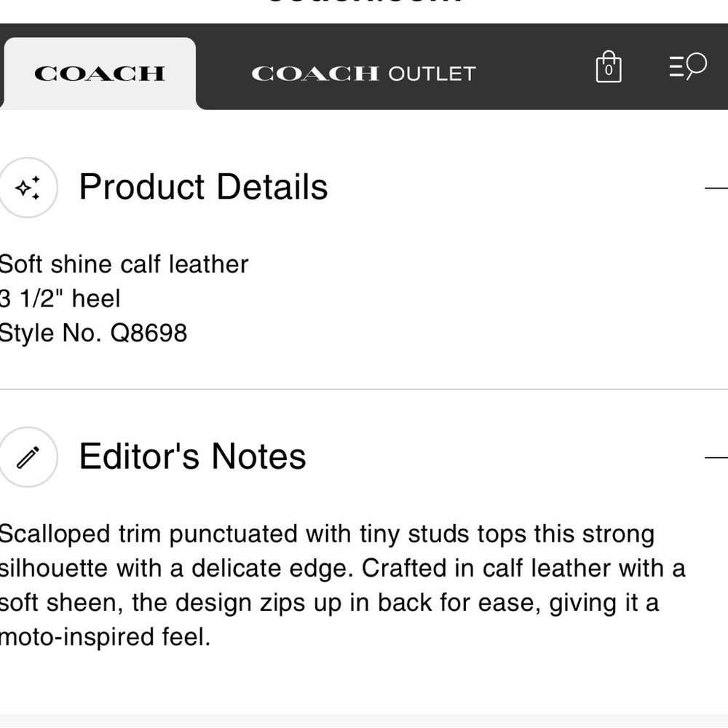This screenshot has height=728, width=728.
Task: Select the Style No. Q8698 text
Action: [x=93, y=333]
